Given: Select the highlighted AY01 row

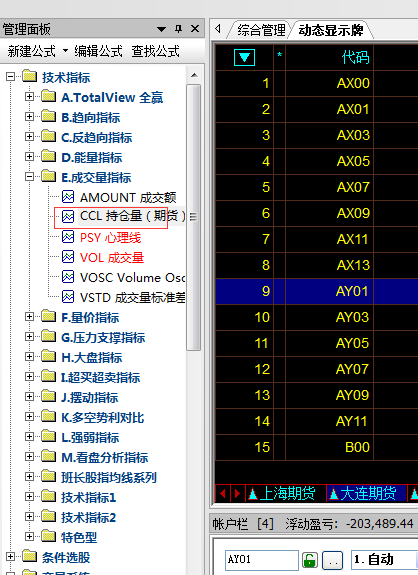Looking at the screenshot, I should tap(317, 291).
